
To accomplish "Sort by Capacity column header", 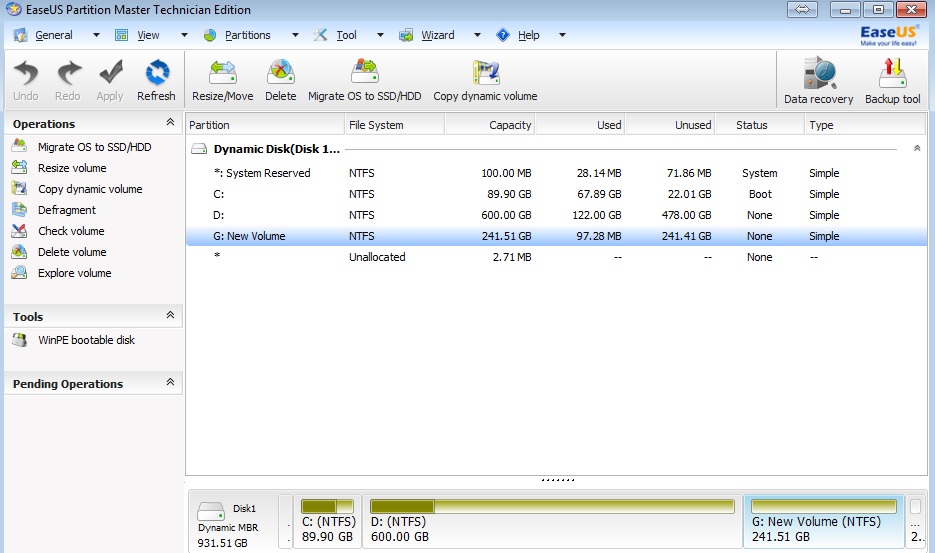I will click(490, 125).
